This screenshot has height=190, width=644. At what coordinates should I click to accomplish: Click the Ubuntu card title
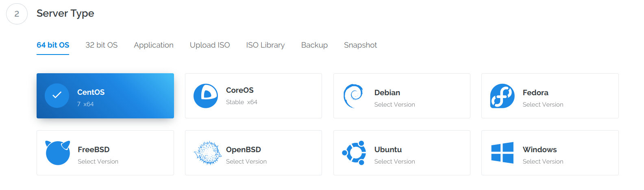pos(388,150)
